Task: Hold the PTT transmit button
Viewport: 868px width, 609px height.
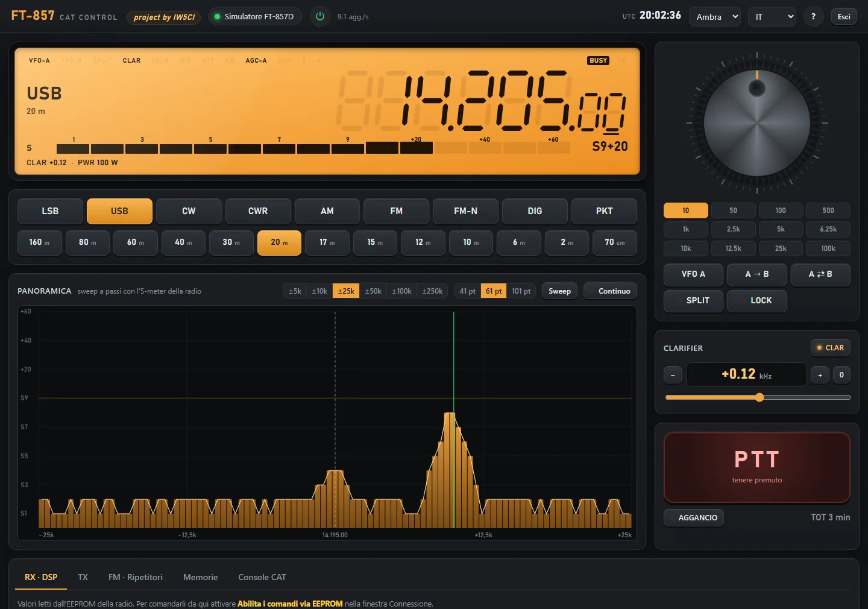Action: 757,467
